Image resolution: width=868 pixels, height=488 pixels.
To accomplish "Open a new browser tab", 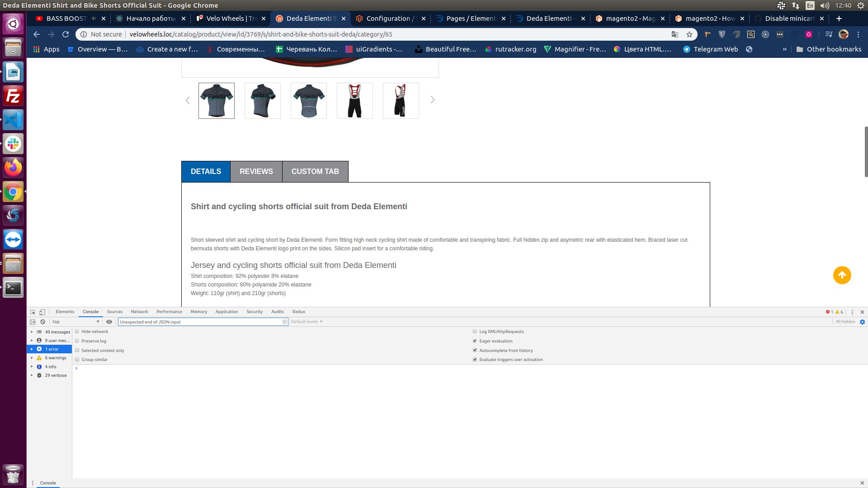I will click(839, 19).
